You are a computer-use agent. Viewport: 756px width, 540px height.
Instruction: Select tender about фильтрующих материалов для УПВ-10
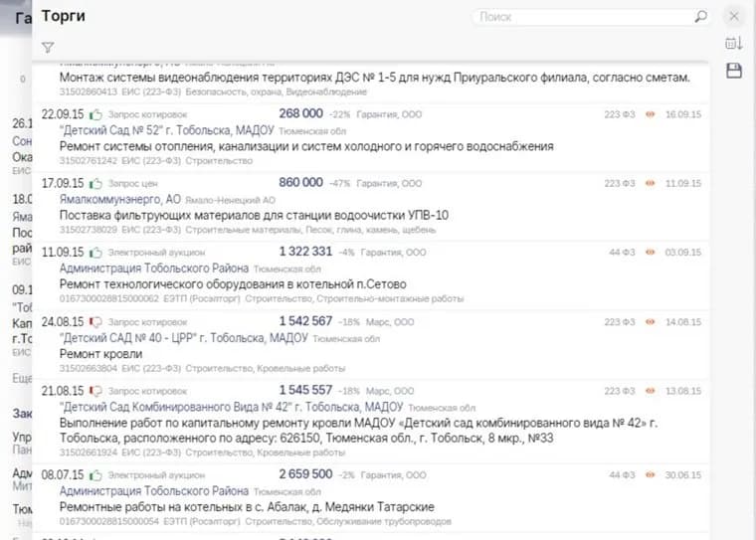pos(254,215)
